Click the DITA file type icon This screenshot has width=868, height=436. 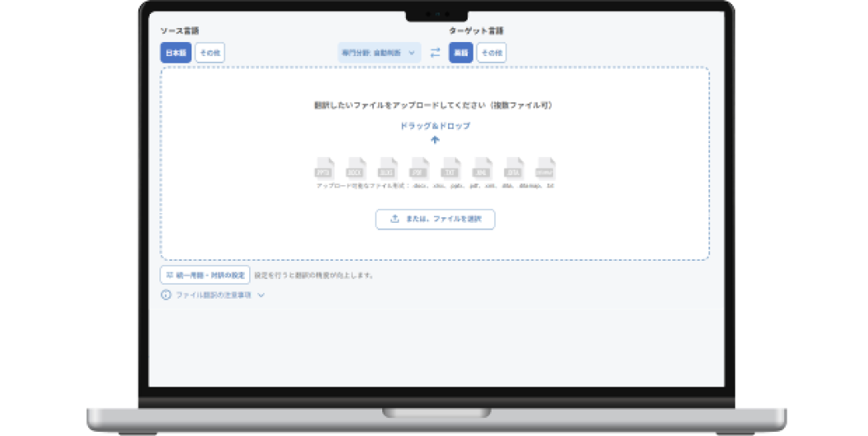coord(514,169)
